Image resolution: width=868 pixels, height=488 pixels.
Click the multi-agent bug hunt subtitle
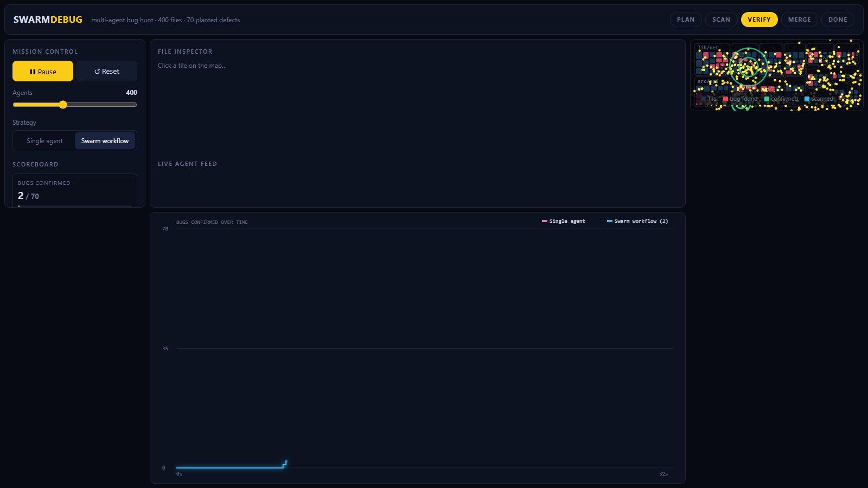[165, 20]
